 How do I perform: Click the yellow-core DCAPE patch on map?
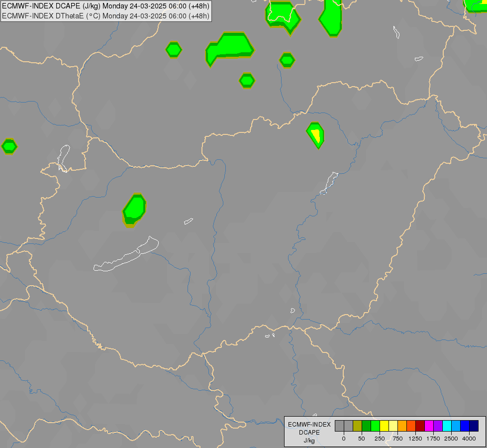coord(316,135)
